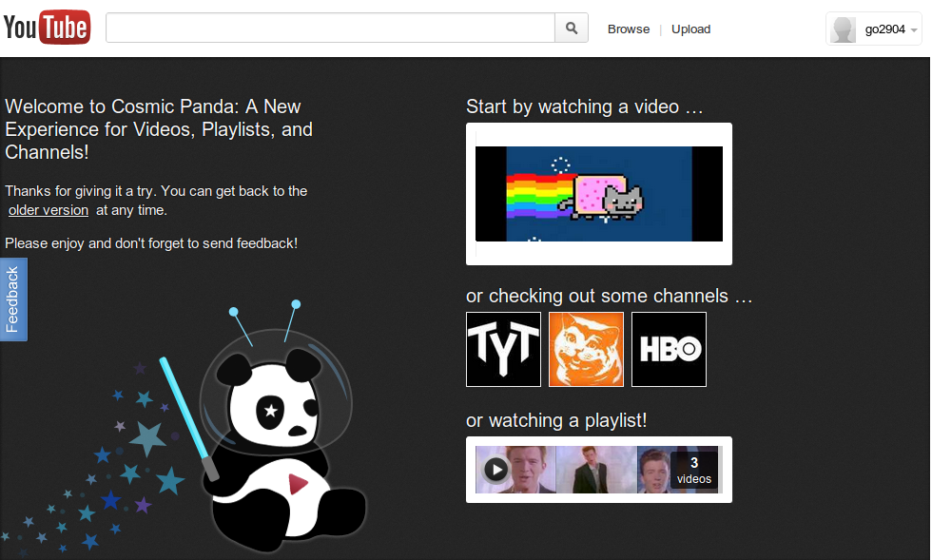This screenshot has width=932, height=560.
Task: Click the older version link
Action: [49, 210]
